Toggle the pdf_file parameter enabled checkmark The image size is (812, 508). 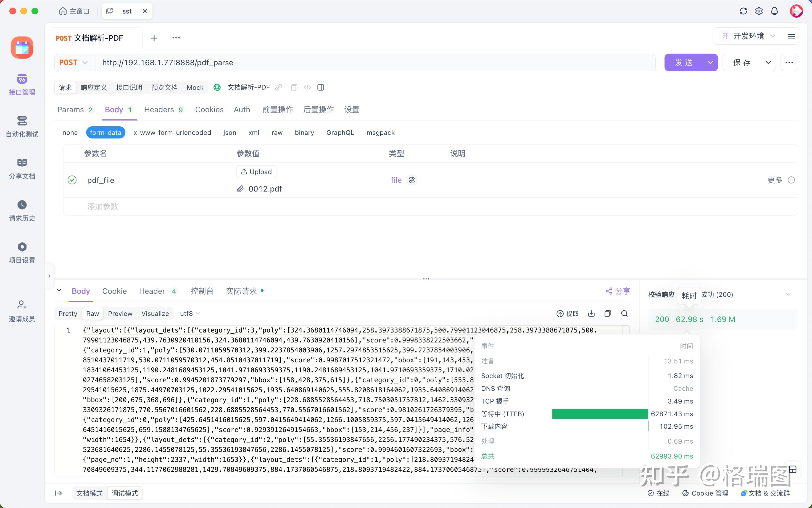coord(72,180)
